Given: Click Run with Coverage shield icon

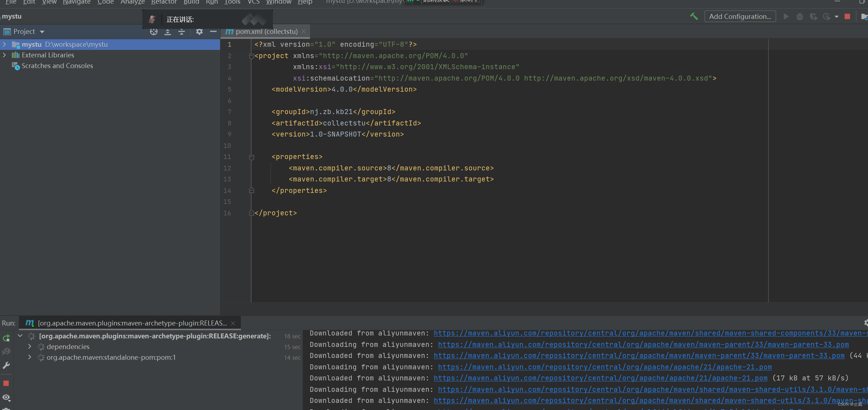Looking at the screenshot, I should (813, 17).
